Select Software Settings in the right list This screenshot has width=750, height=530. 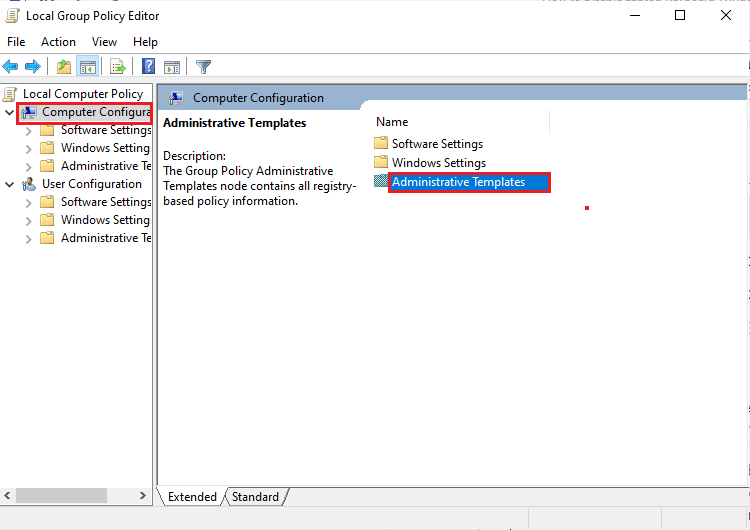pos(437,144)
